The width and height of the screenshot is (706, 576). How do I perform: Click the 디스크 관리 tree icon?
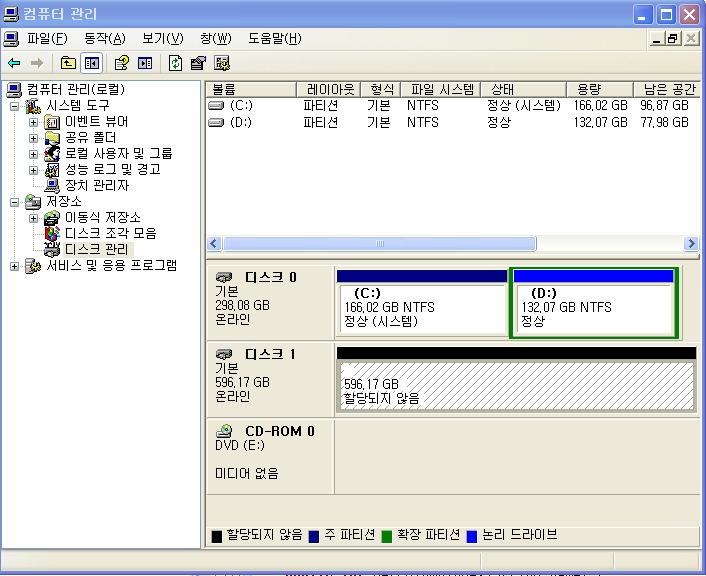pyautogui.click(x=52, y=249)
